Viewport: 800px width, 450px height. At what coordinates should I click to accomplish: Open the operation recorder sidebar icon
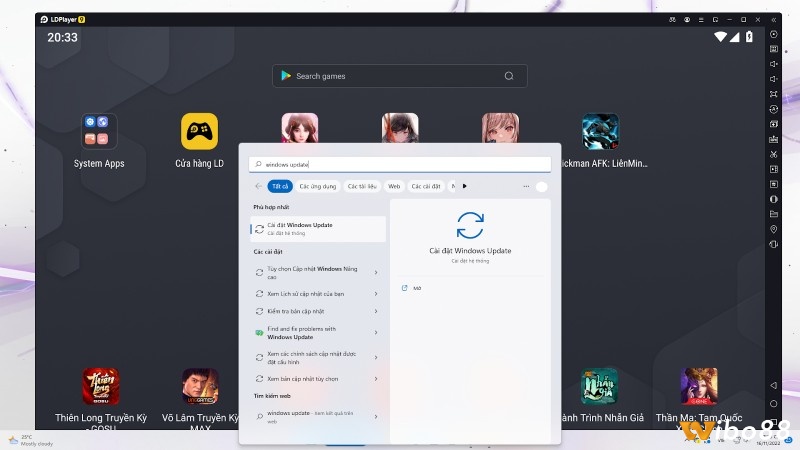click(x=773, y=109)
